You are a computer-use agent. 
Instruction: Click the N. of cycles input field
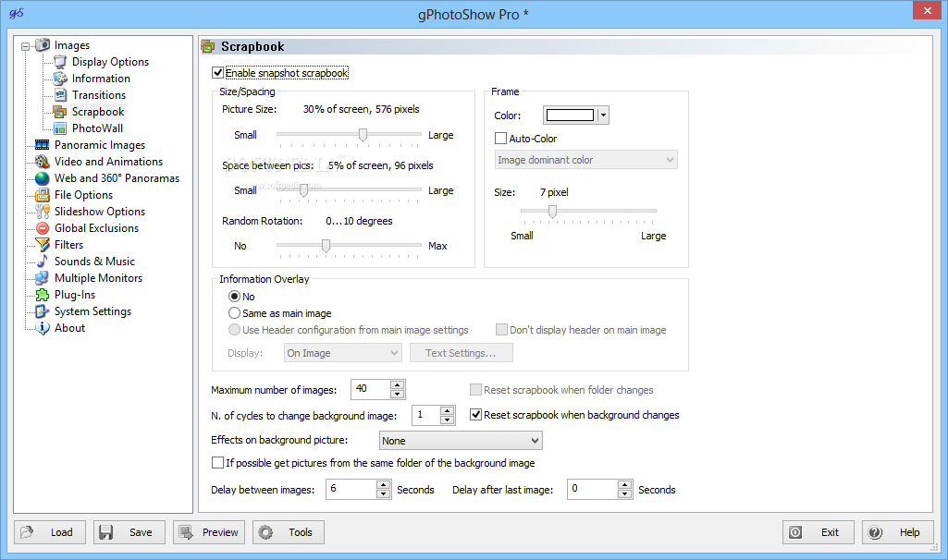pyautogui.click(x=425, y=415)
